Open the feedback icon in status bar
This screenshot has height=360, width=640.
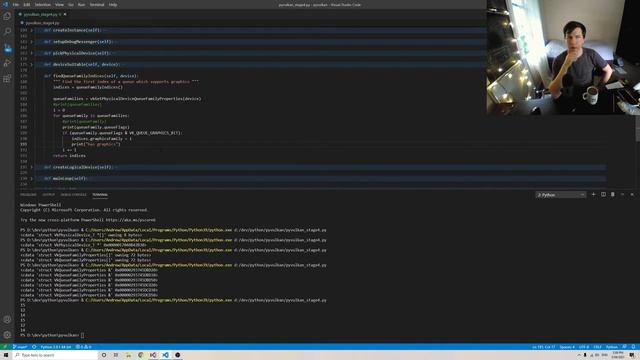(624, 347)
